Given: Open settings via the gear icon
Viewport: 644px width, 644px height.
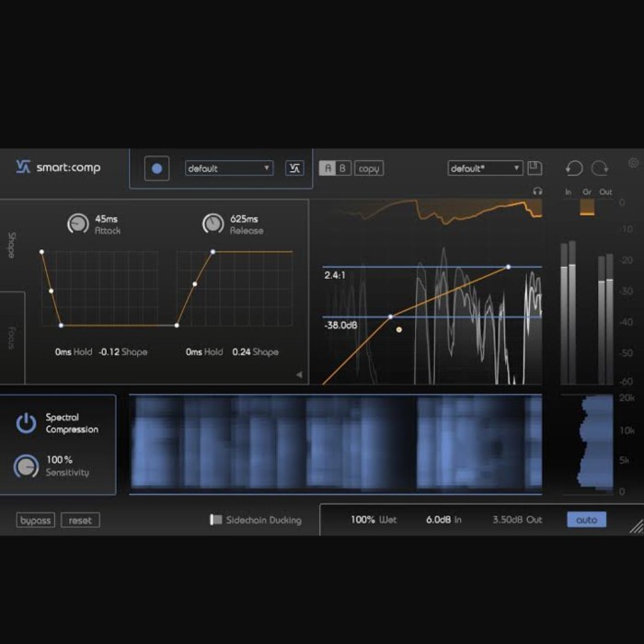Looking at the screenshot, I should tap(633, 163).
